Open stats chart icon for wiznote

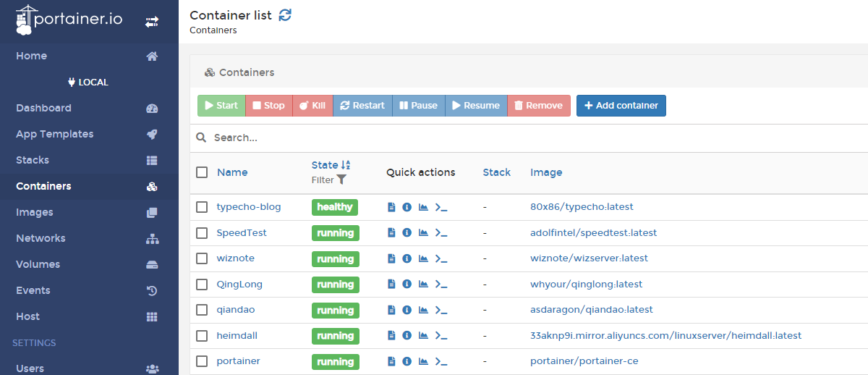pyautogui.click(x=423, y=259)
